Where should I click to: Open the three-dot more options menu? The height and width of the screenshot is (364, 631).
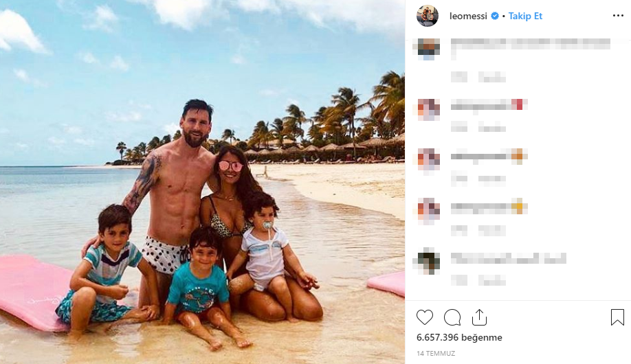point(618,15)
